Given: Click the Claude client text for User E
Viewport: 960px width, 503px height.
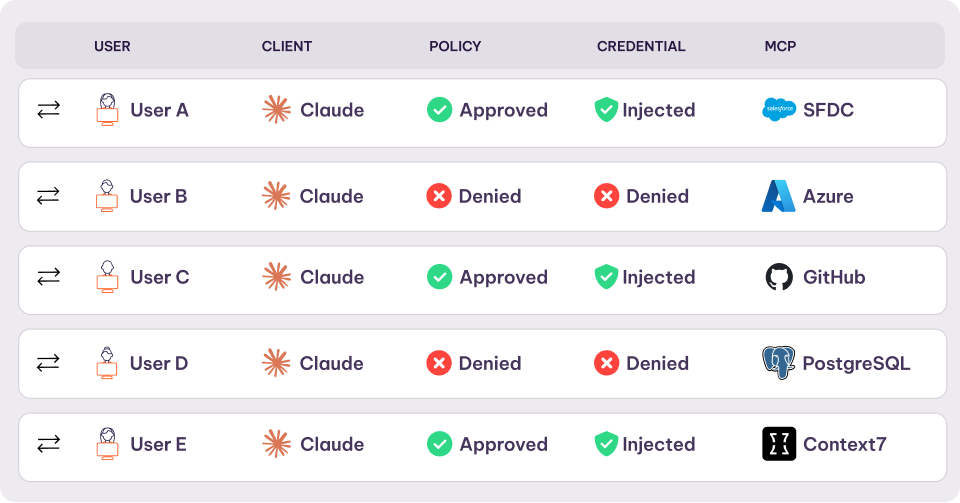Looking at the screenshot, I should [x=332, y=444].
